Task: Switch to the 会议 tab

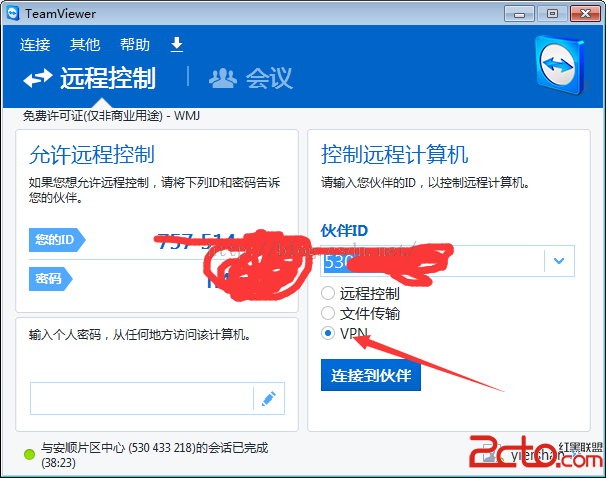Action: [x=250, y=78]
